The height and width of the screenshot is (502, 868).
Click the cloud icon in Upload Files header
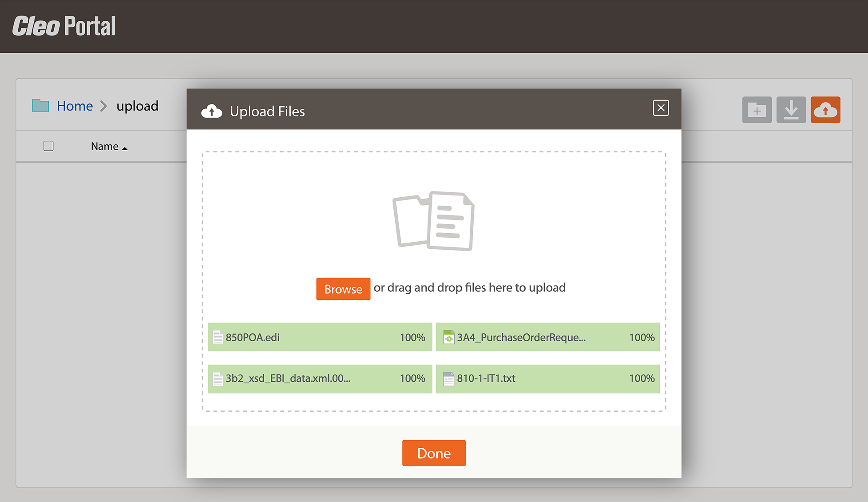(x=212, y=111)
